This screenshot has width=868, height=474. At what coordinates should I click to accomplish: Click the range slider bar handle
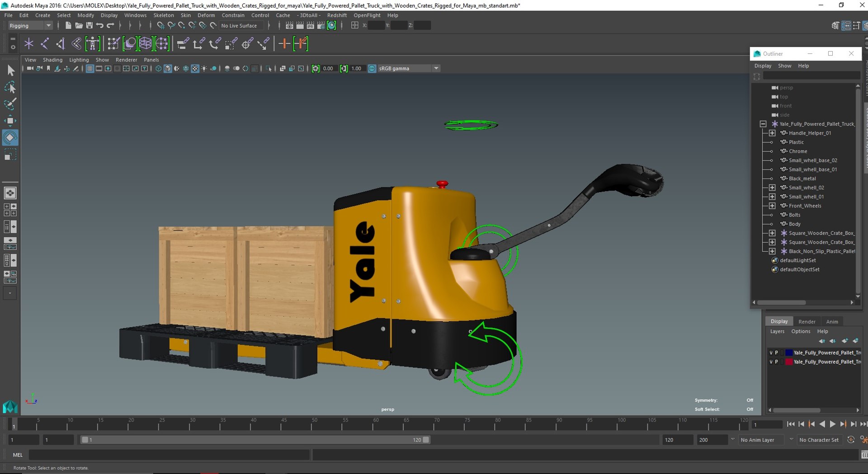click(255, 440)
